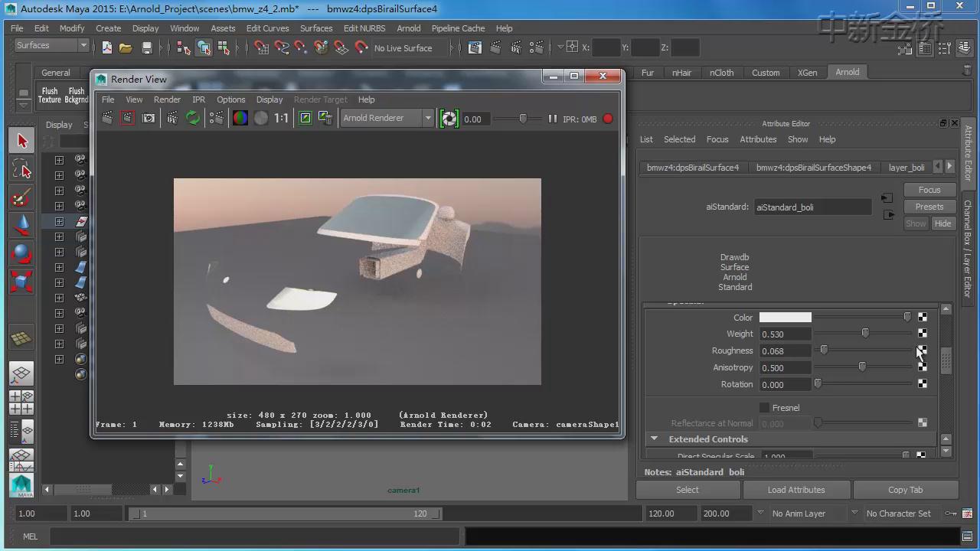Open the Surfaces menu set dropdown

(51, 45)
